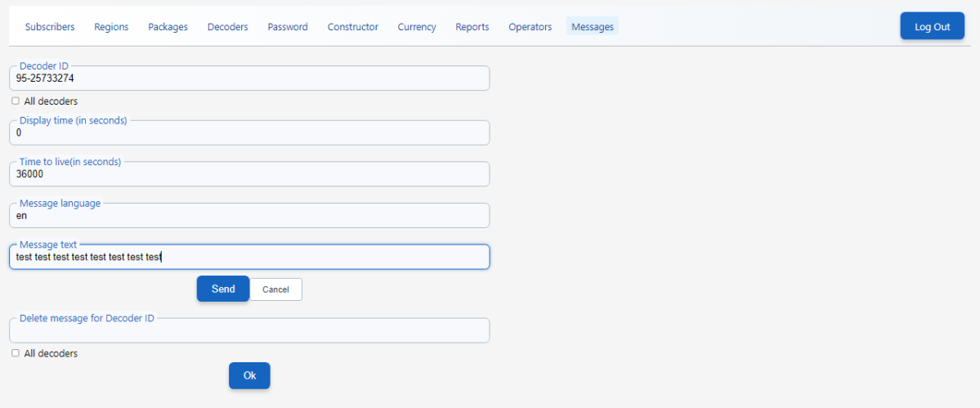980x408 pixels.
Task: Click the Delete message for Decoder ID field
Action: (249, 331)
